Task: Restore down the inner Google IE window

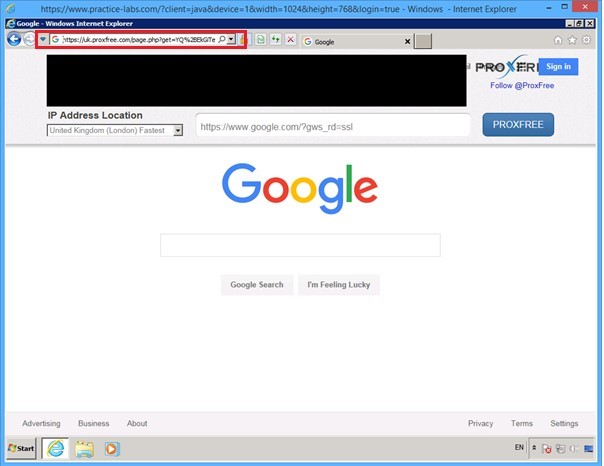Action: (x=579, y=23)
